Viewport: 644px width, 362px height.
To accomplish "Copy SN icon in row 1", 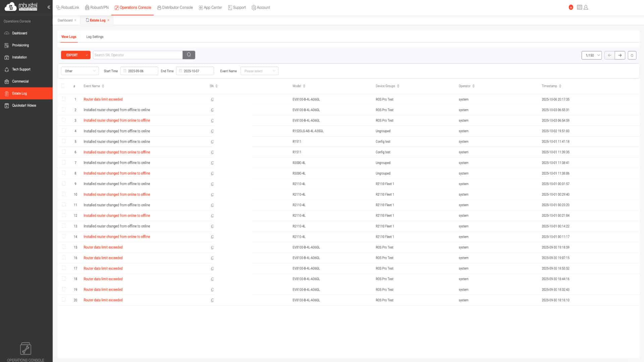I will pos(212,100).
